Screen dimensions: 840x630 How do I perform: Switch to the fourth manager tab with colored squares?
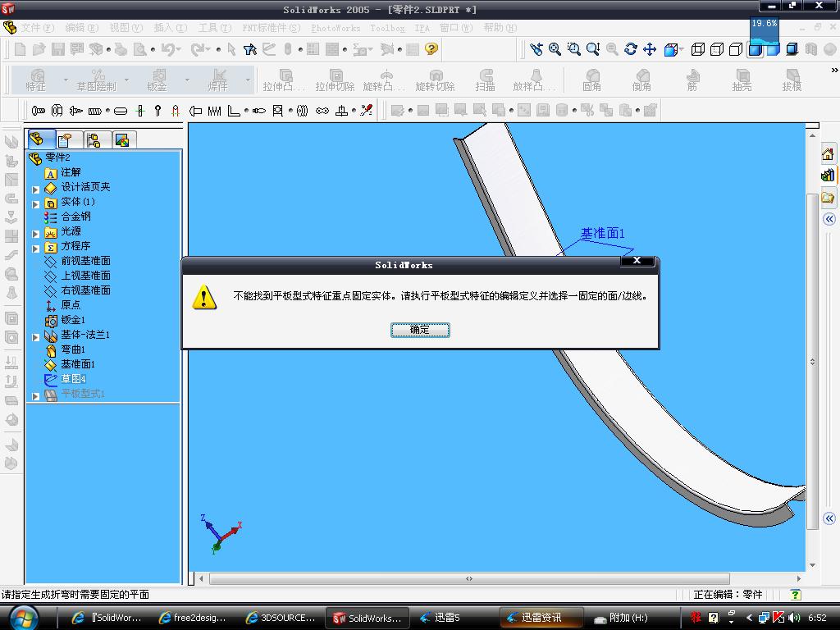[x=123, y=139]
